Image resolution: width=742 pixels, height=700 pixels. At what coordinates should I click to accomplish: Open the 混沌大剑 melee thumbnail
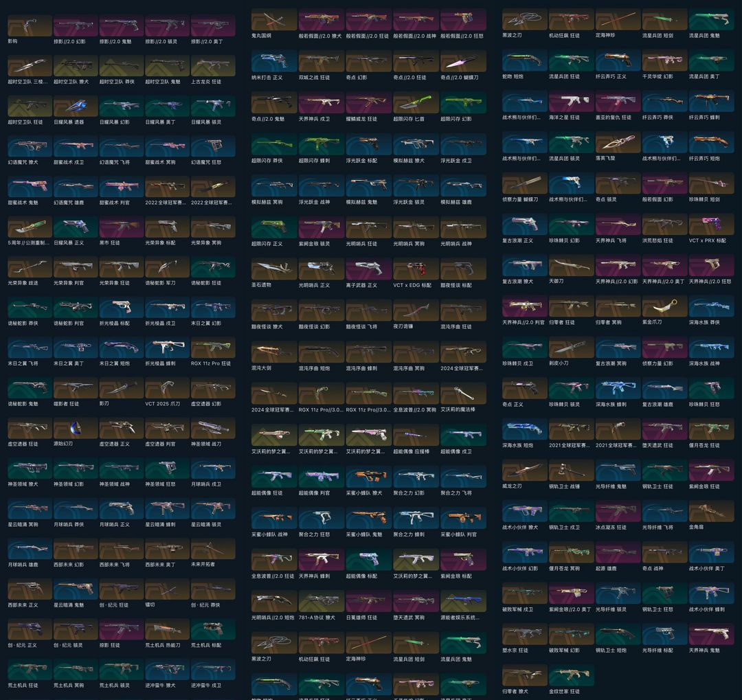pyautogui.click(x=274, y=352)
